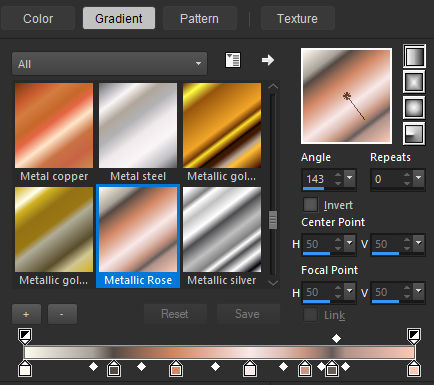Select the dusty rose color stop

[305, 369]
